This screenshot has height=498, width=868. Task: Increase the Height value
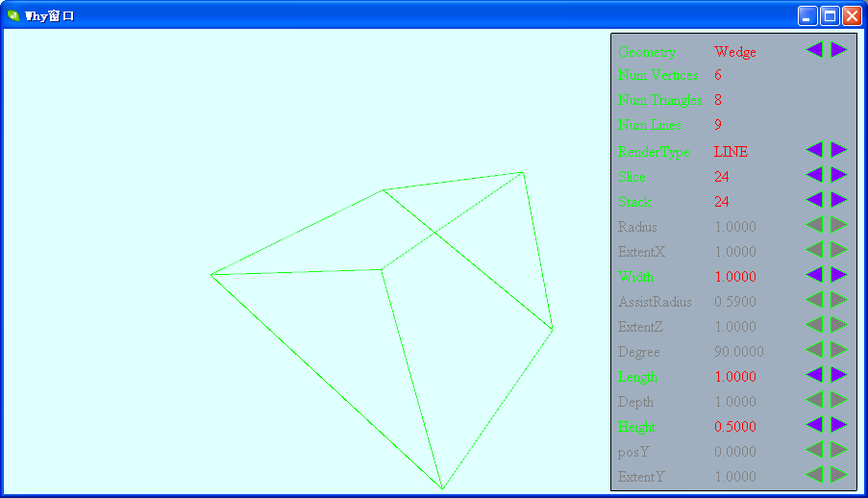click(x=839, y=425)
